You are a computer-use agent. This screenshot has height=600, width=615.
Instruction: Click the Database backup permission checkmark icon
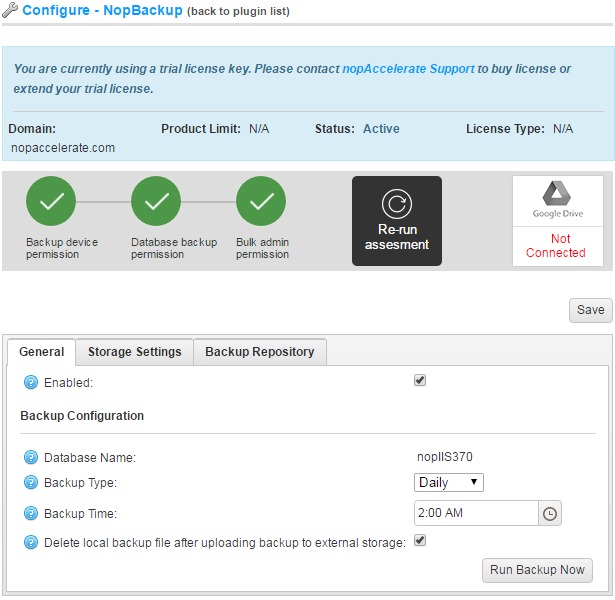point(156,202)
